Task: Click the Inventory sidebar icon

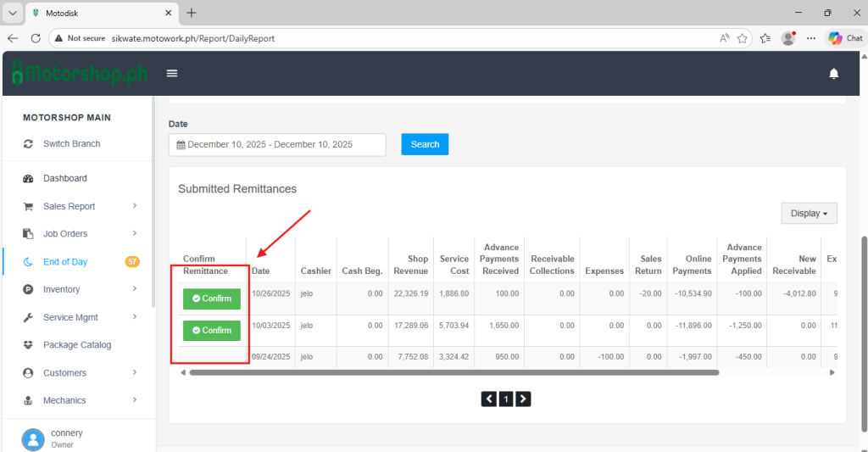Action: click(x=28, y=290)
